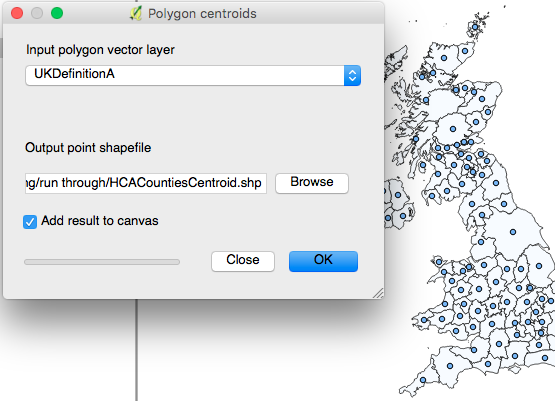Close the Polygon centroids window with red button
The height and width of the screenshot is (401, 555).
(17, 13)
